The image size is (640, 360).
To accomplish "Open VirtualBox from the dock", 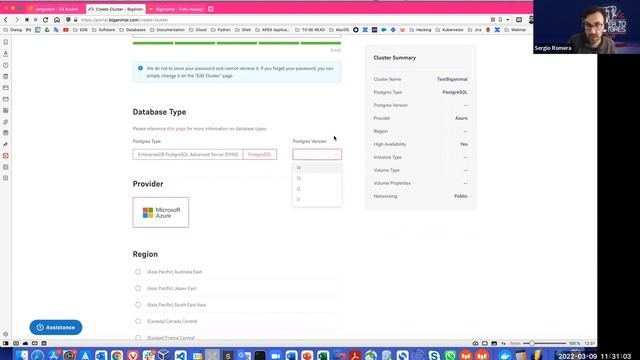I will 164,356.
